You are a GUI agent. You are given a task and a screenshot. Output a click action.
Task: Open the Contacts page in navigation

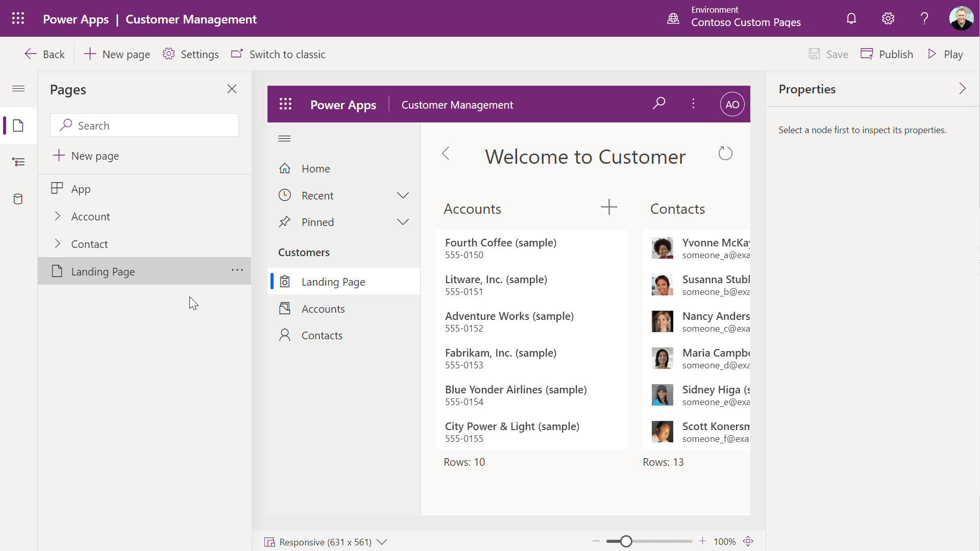tap(322, 335)
